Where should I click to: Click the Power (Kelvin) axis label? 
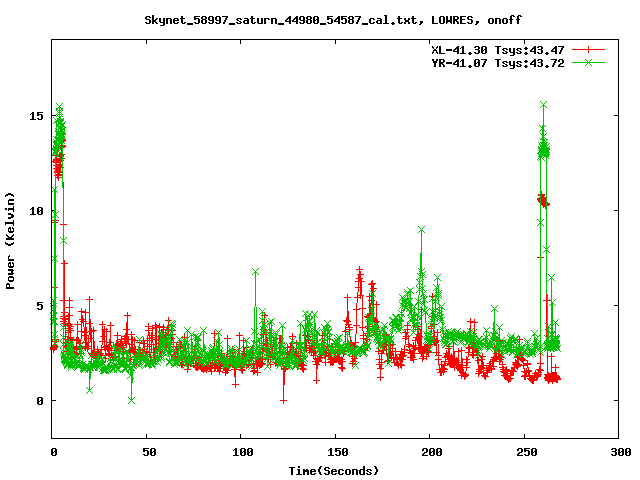(x=10, y=241)
